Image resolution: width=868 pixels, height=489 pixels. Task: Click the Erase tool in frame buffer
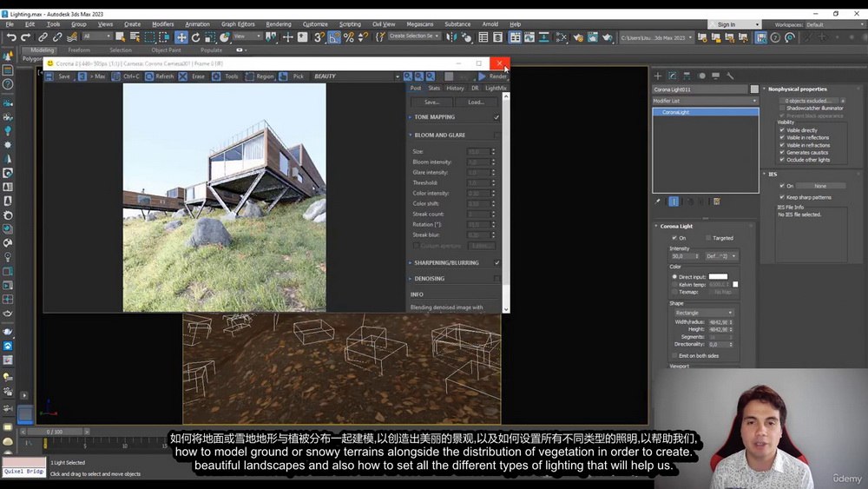(193, 76)
